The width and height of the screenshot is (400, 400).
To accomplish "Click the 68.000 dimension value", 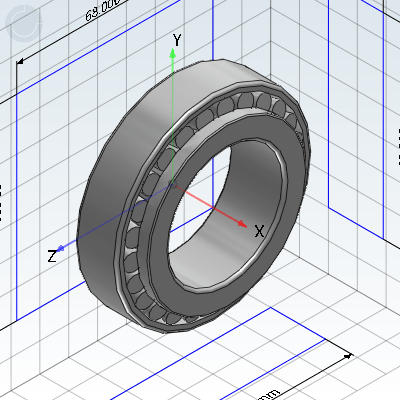I will pos(102,11).
